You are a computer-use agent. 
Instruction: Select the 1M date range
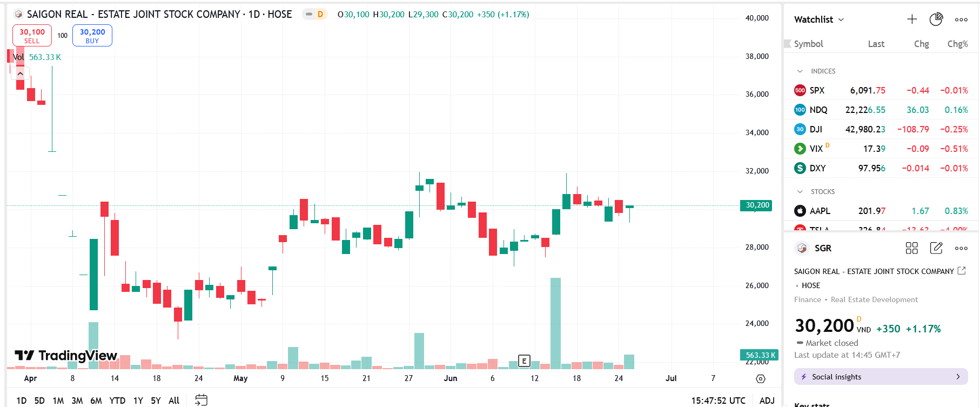(x=58, y=401)
